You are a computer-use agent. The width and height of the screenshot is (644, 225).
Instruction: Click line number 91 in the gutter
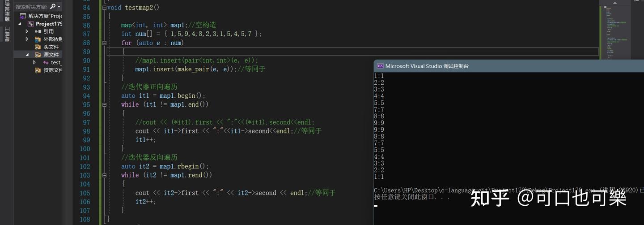pyautogui.click(x=86, y=69)
